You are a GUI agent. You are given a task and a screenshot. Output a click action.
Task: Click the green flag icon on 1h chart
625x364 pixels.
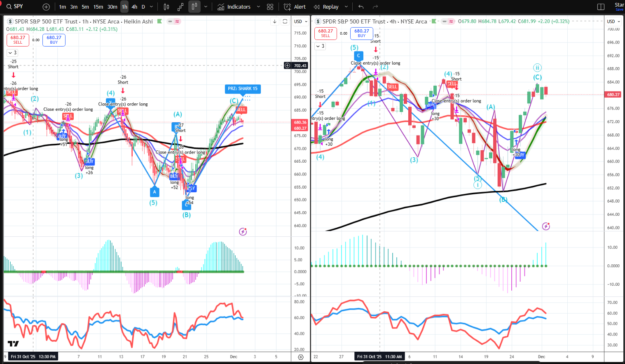(159, 21)
